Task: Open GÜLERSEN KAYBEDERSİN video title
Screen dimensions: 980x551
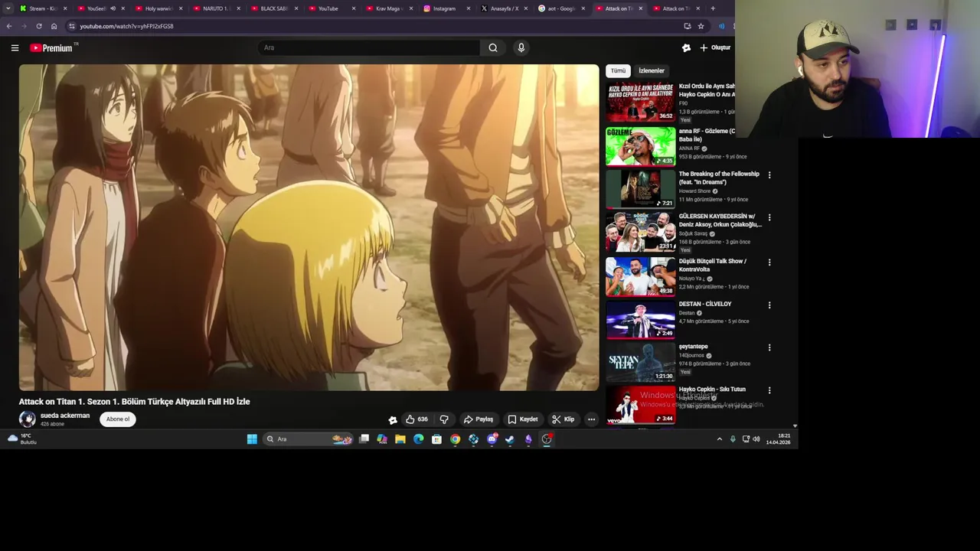Action: (x=720, y=220)
